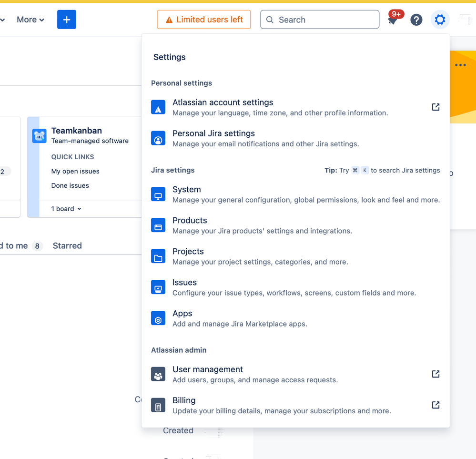Image resolution: width=476 pixels, height=459 pixels.
Task: Click the Issues settings icon
Action: tap(158, 287)
